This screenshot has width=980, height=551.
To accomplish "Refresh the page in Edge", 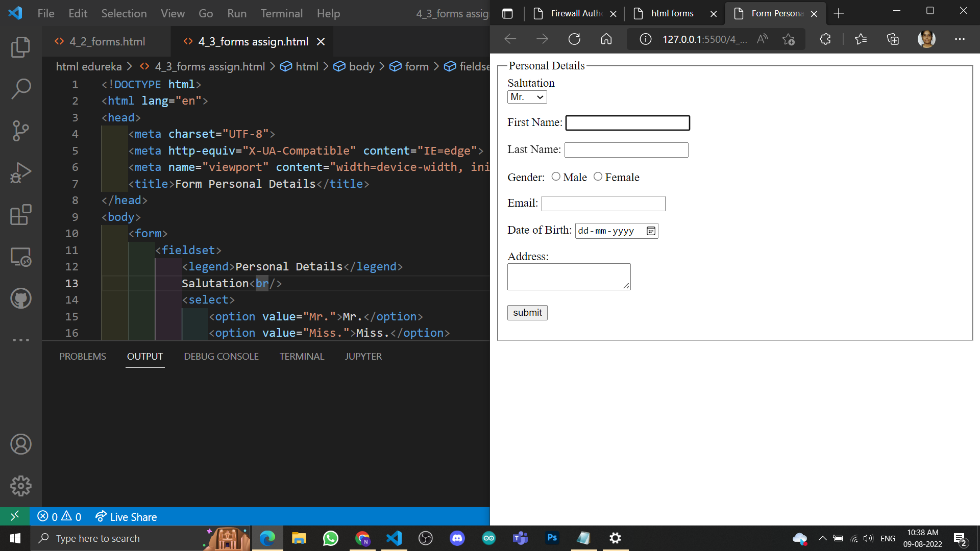I will pyautogui.click(x=574, y=39).
